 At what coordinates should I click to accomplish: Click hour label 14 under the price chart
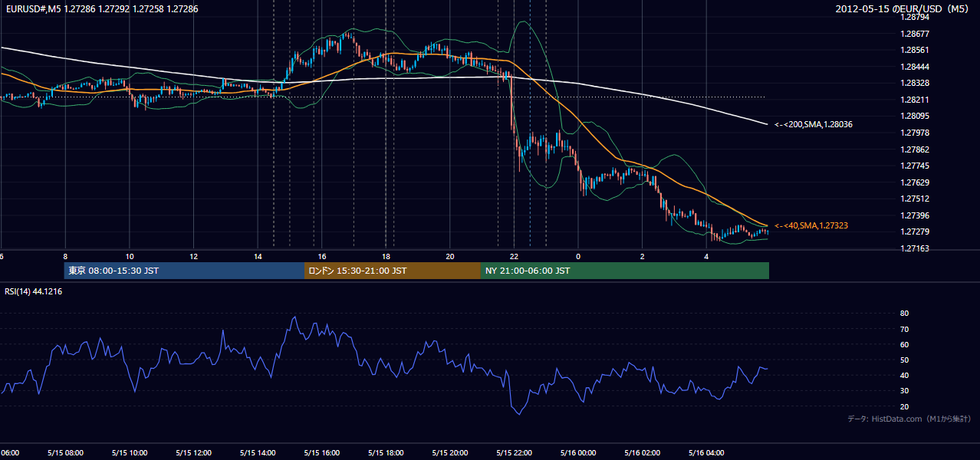click(258, 256)
